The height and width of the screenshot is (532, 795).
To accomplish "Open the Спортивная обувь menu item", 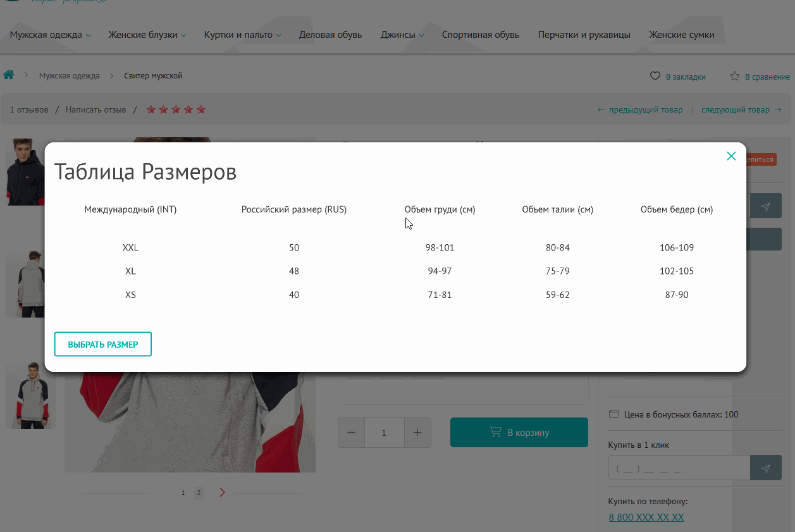I will click(x=480, y=35).
